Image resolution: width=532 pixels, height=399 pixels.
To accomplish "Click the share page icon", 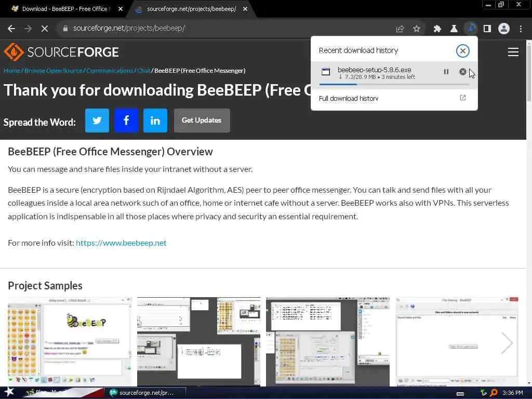I will [x=400, y=29].
